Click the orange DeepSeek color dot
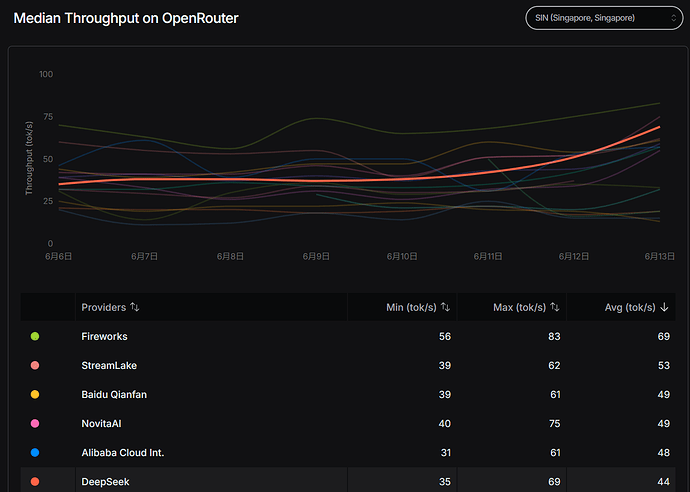This screenshot has height=492, width=690. click(x=35, y=481)
